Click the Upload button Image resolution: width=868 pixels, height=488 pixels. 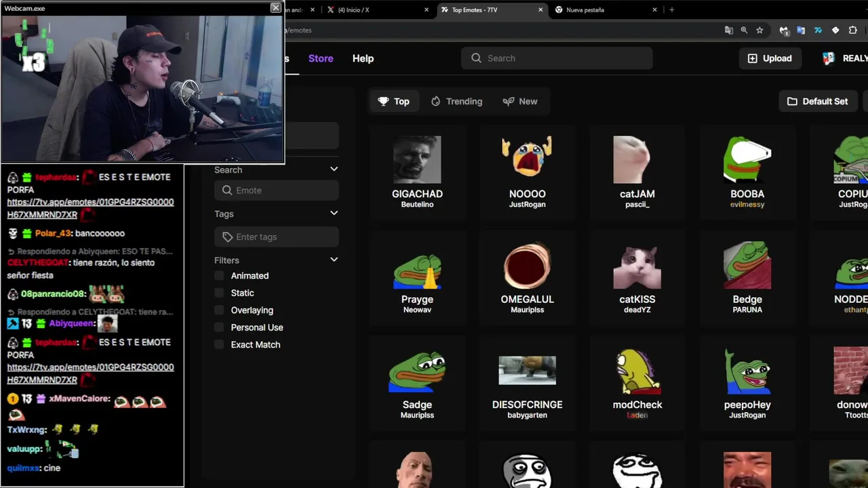pos(770,58)
